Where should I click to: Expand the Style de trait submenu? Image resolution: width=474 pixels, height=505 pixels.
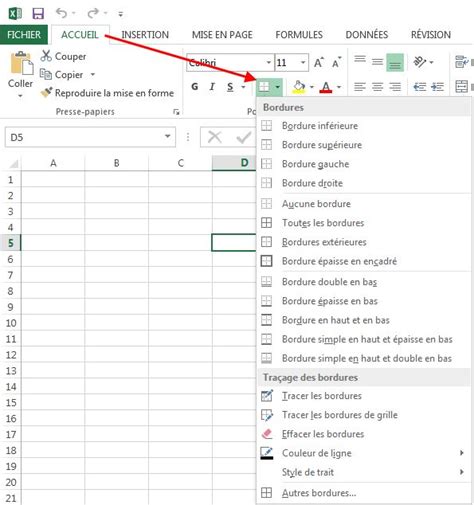tap(462, 472)
